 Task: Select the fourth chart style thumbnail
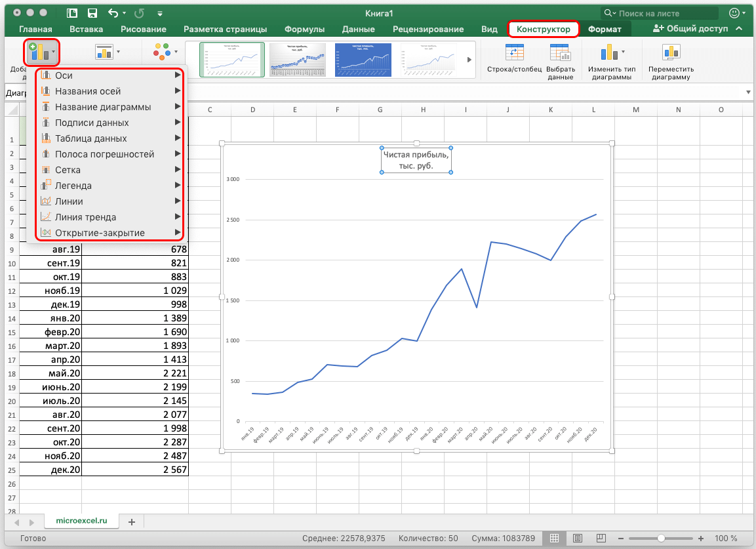click(429, 60)
